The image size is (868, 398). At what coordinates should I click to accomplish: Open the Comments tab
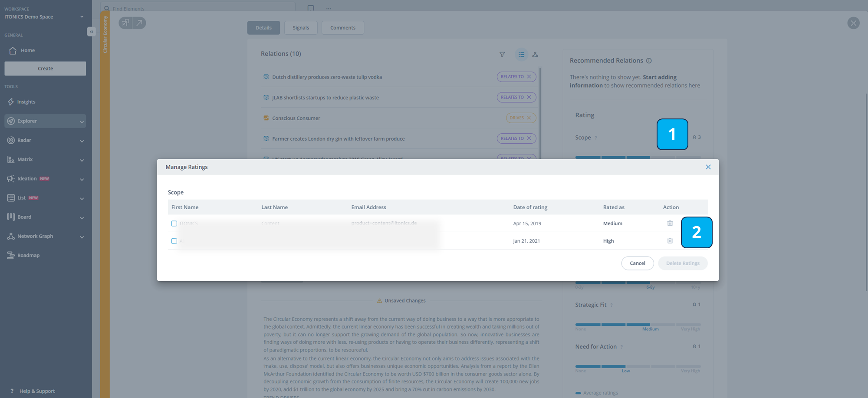[342, 27]
